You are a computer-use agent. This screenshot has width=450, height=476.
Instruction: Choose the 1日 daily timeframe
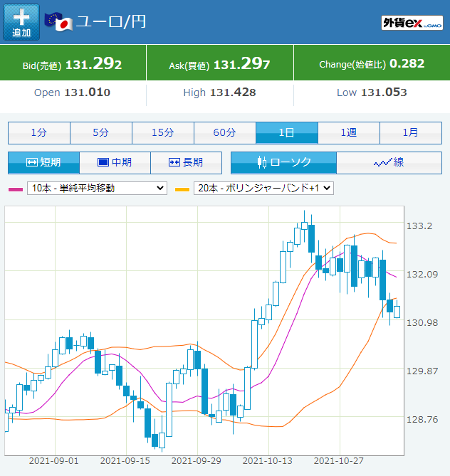click(287, 132)
